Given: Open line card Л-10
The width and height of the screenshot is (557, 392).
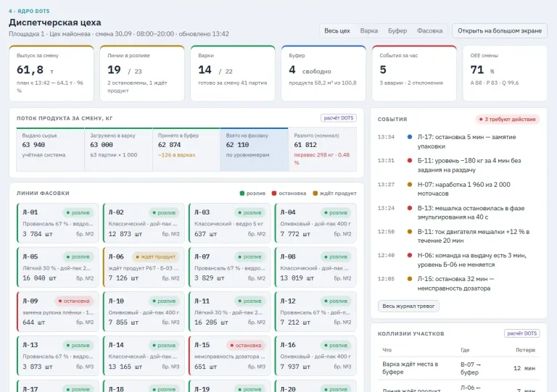Looking at the screenshot, I should [144, 312].
